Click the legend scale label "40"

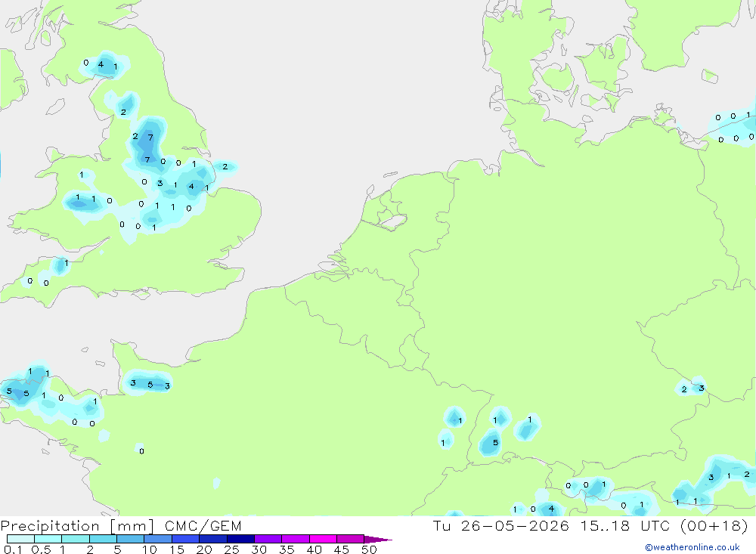point(314,549)
